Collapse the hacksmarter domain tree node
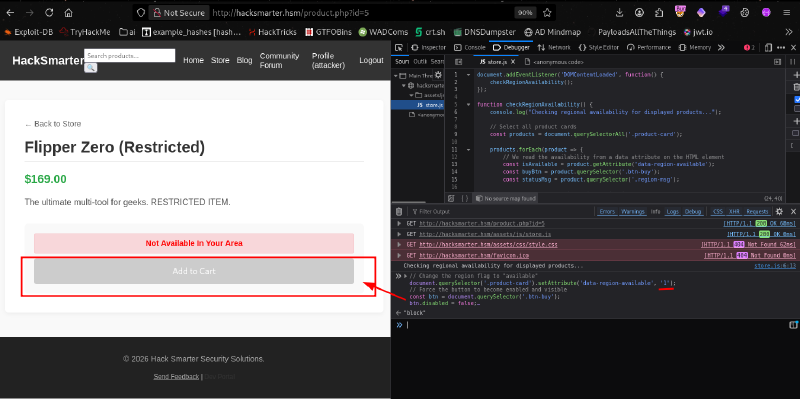Viewport: 800px width, 399px height. point(404,85)
